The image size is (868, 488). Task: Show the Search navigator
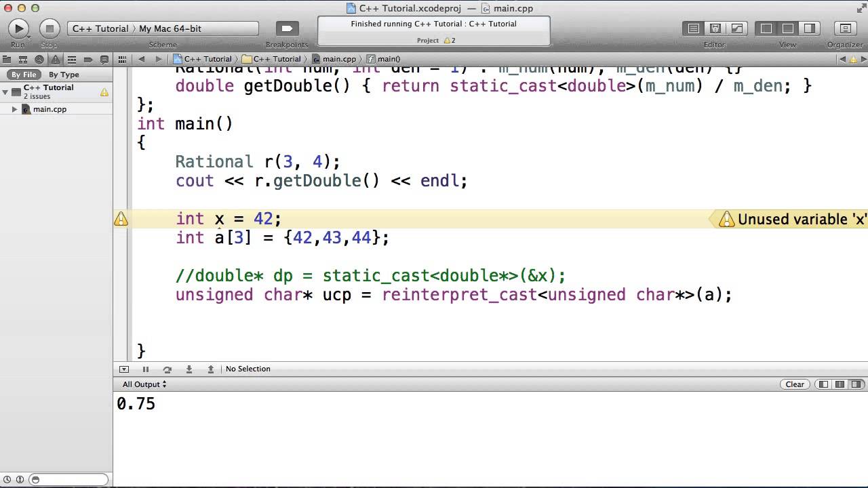(x=39, y=59)
